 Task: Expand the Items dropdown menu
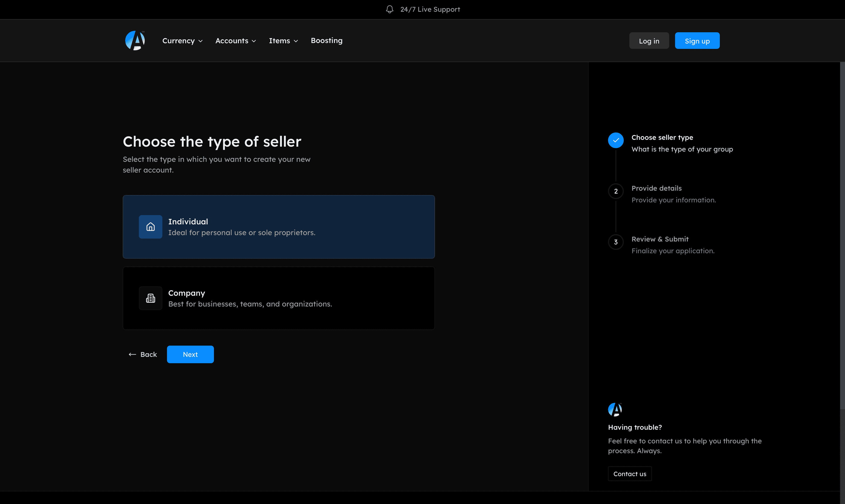tap(283, 41)
